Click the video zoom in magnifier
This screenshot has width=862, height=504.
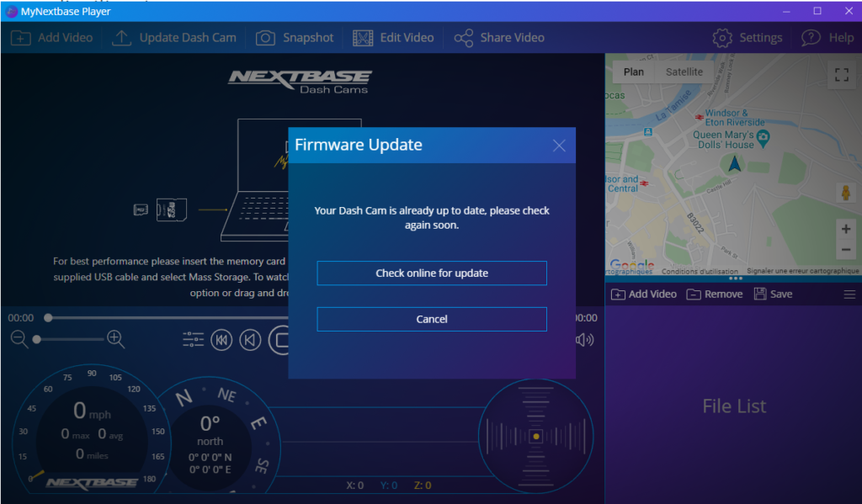115,339
